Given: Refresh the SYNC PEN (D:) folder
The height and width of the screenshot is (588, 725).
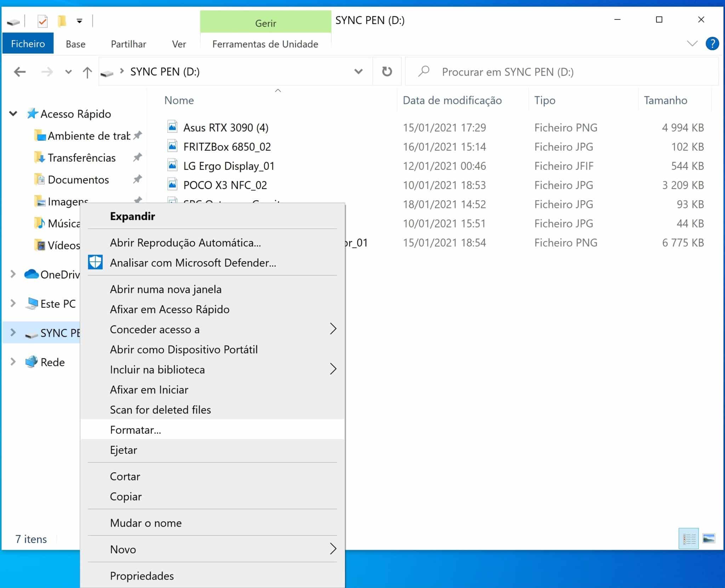Looking at the screenshot, I should (x=387, y=71).
